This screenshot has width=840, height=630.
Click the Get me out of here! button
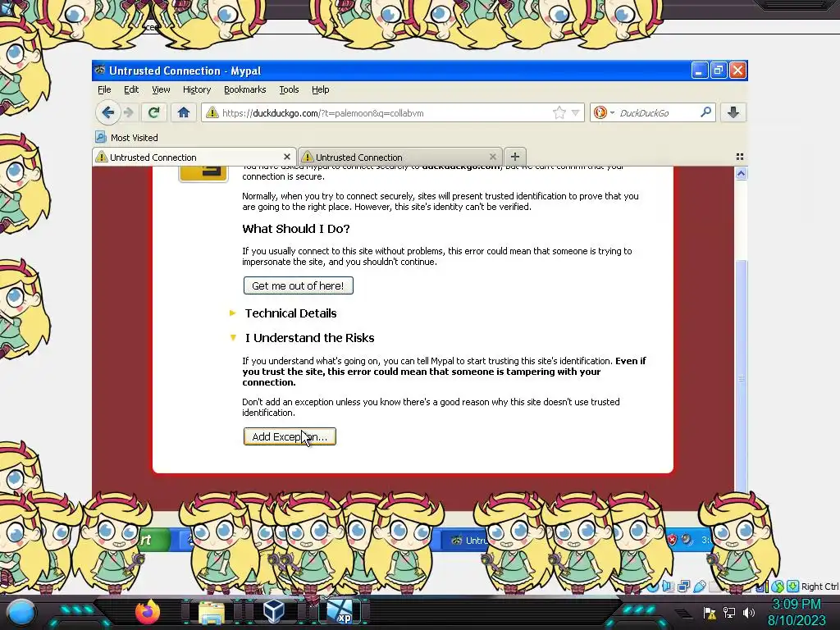pyautogui.click(x=299, y=285)
